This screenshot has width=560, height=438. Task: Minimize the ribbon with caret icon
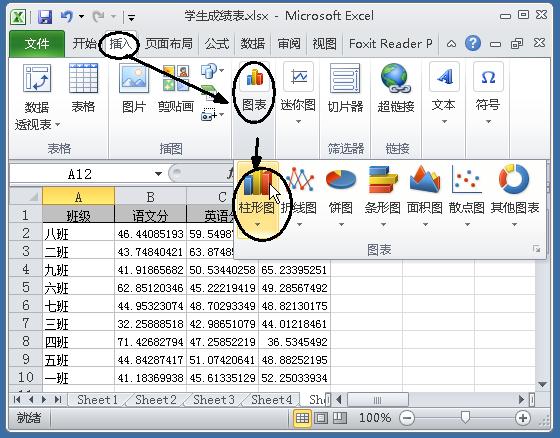coord(451,44)
